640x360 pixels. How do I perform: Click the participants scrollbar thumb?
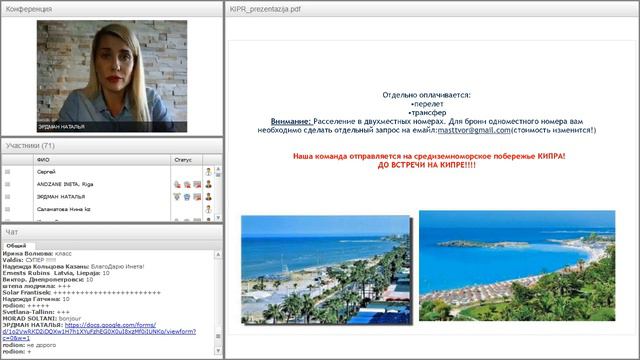(x=218, y=175)
